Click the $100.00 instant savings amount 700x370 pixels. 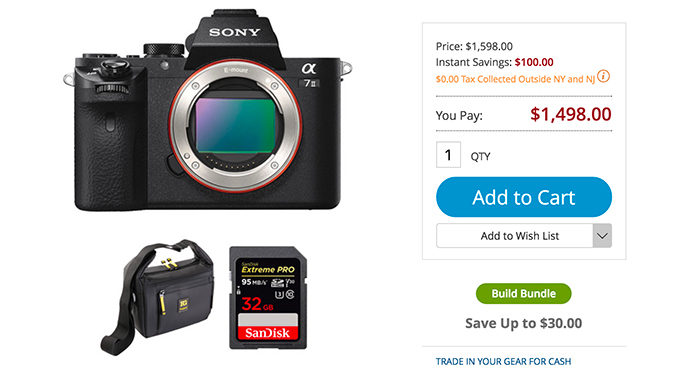(x=534, y=62)
